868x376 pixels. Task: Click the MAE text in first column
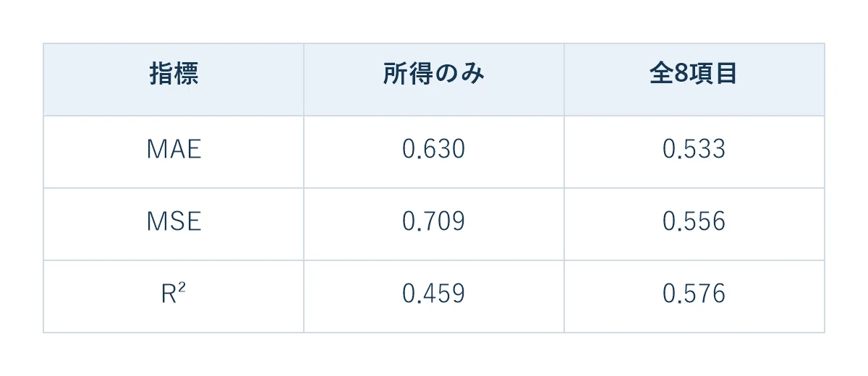174,150
